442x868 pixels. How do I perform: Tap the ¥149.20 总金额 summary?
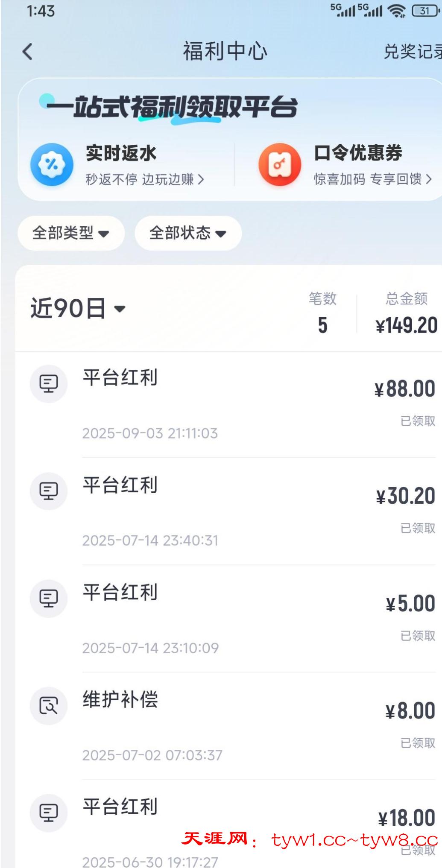click(407, 325)
